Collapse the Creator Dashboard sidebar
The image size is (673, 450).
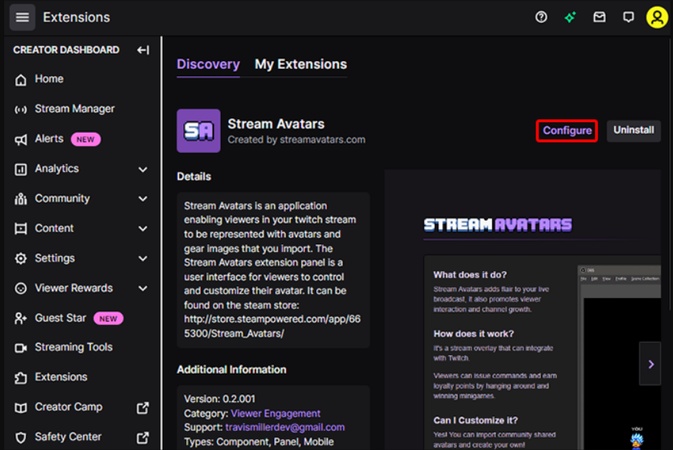click(143, 50)
